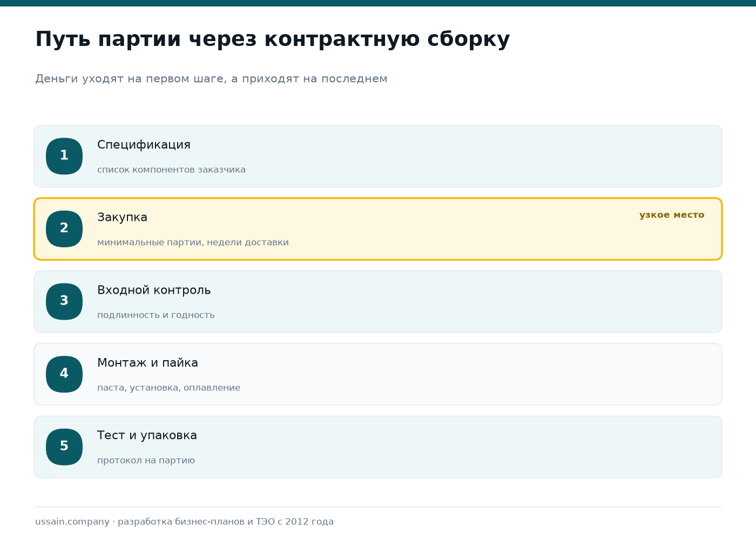The width and height of the screenshot is (756, 540).
Task: Click the step 5 number badge
Action: tap(64, 447)
